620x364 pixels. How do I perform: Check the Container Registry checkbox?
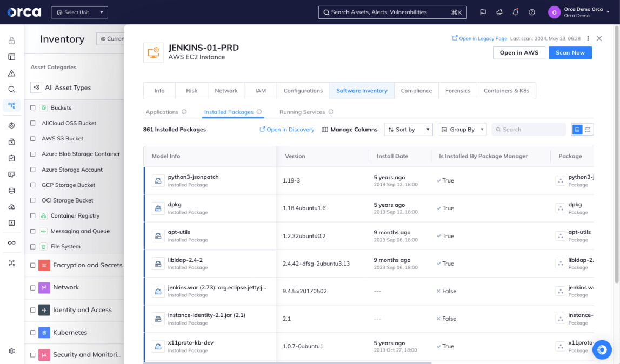coord(33,216)
